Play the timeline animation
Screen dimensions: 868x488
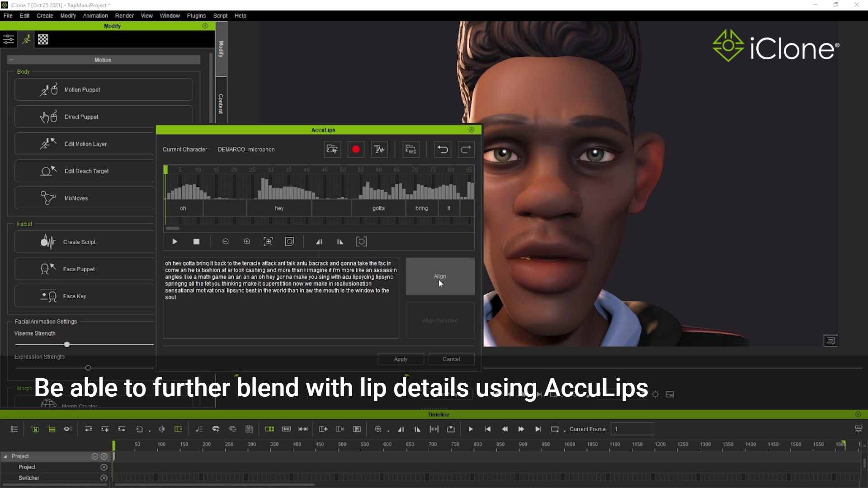coord(471,429)
